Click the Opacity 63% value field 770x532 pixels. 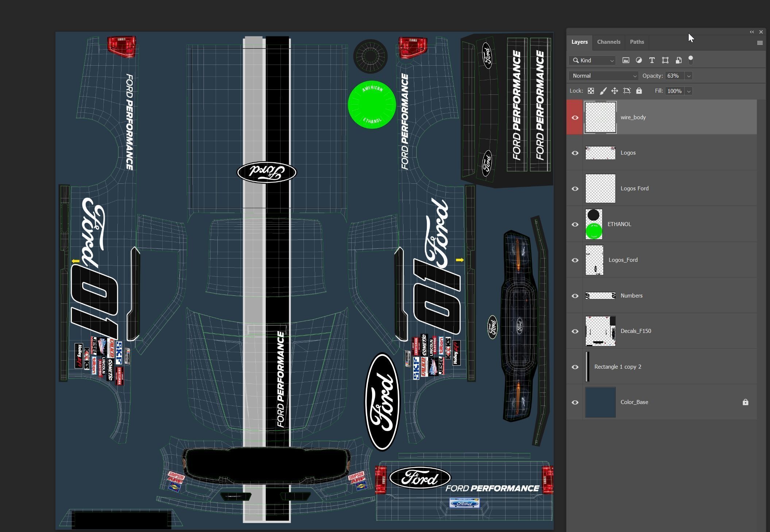tap(675, 76)
